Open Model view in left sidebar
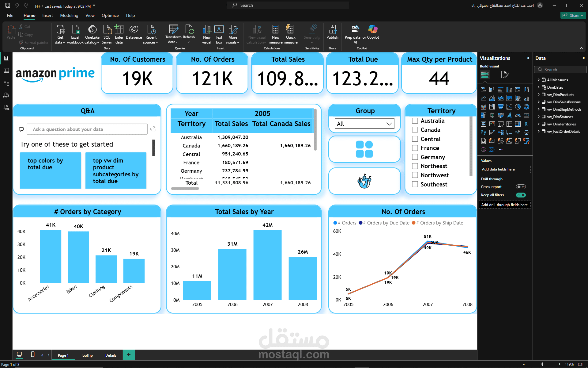The width and height of the screenshot is (588, 368). click(6, 83)
